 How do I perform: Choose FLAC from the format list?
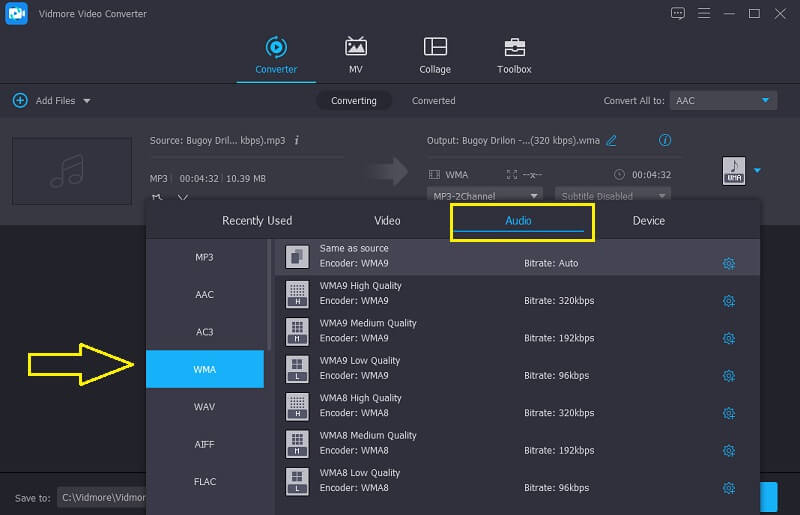point(204,481)
